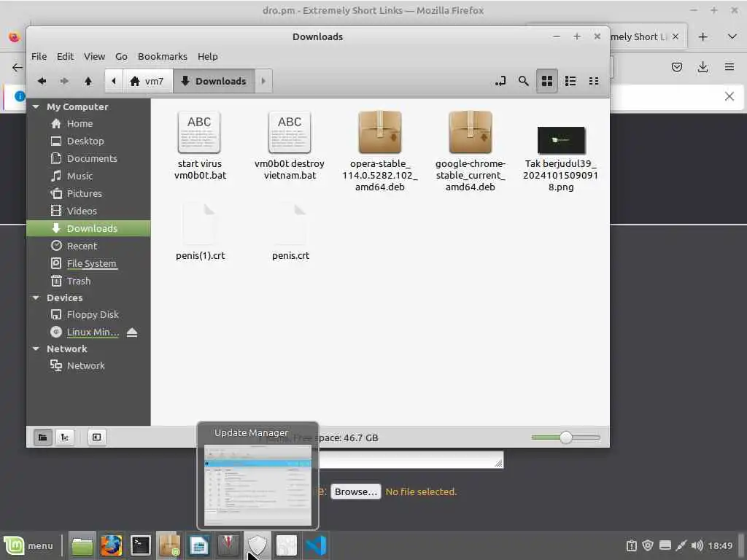
Task: Open the Firefox downloads icon
Action: [703, 67]
